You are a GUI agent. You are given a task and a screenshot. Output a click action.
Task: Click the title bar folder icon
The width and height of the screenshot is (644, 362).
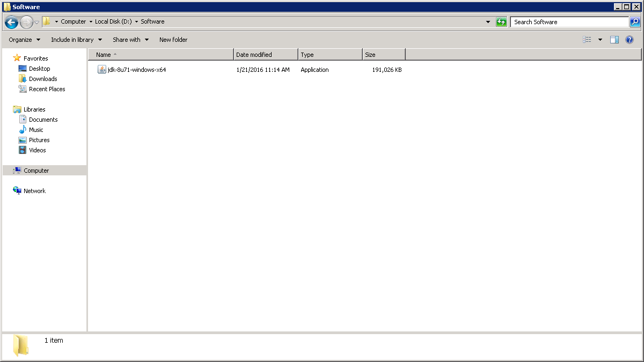click(7, 7)
